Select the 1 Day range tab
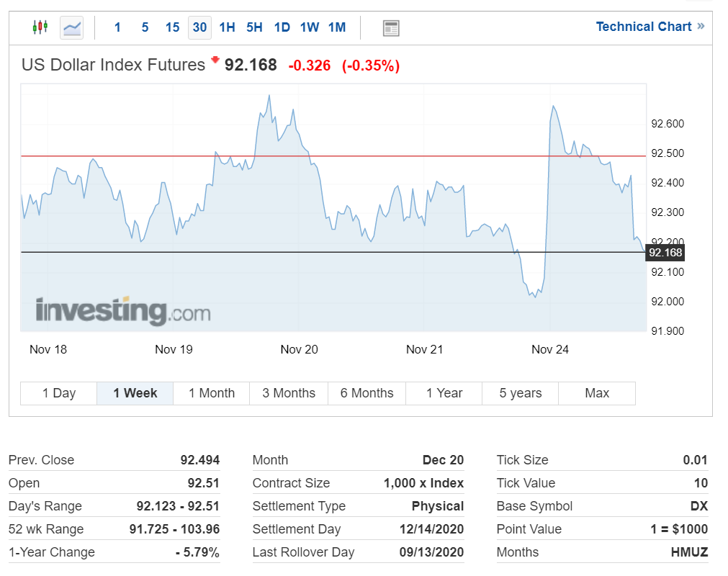Viewport: 728px width, 576px height. coord(59,393)
